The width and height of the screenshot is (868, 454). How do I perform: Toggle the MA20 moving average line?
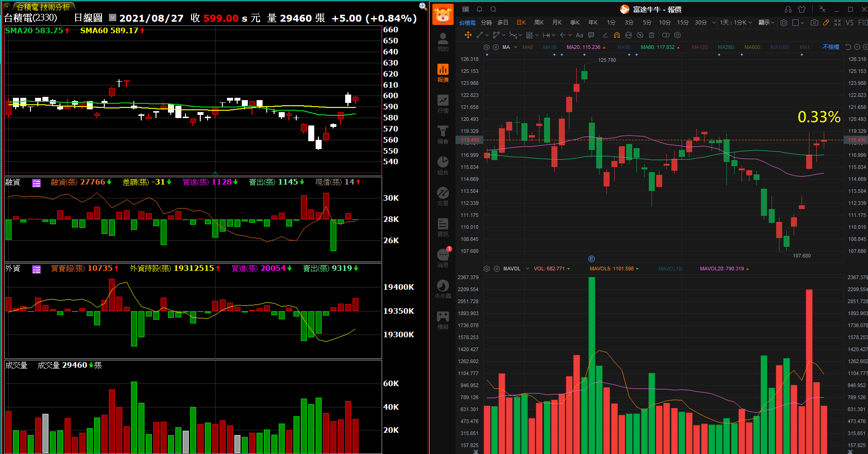tap(586, 47)
